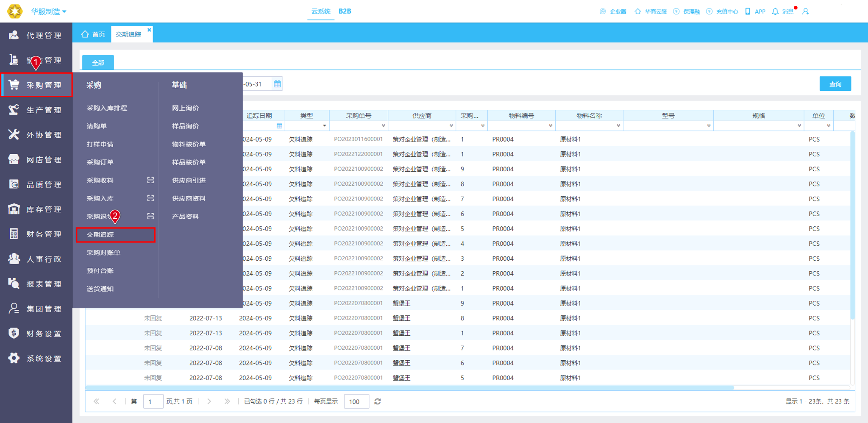
Task: Click the 每页显示 rows-per-page field
Action: 356,401
